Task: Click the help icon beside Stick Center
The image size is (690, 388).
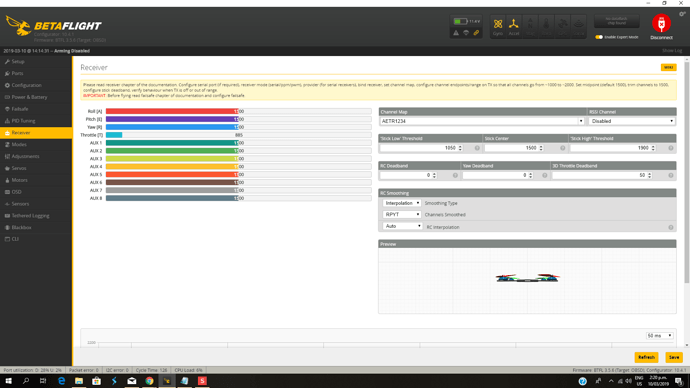Action: [562, 148]
